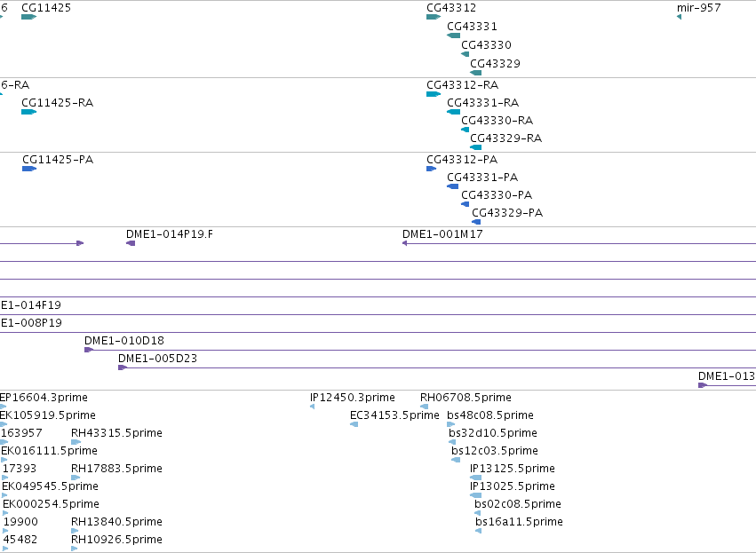Select EST RH13840.5prime label

click(x=116, y=522)
